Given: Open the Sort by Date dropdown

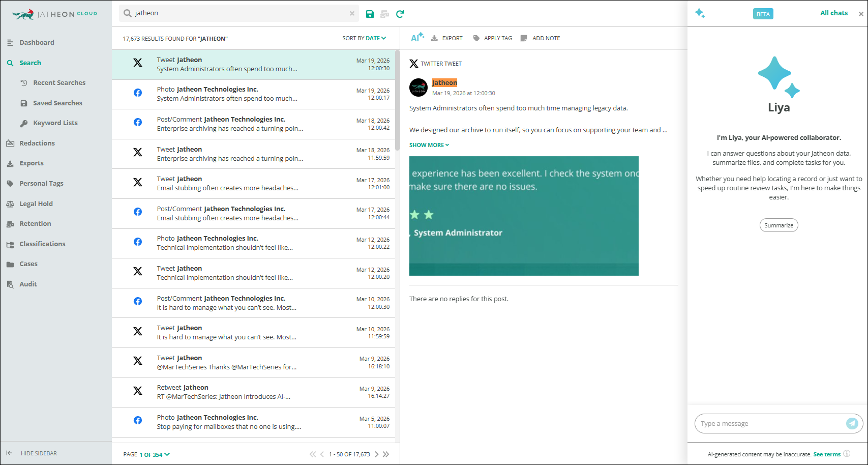Looking at the screenshot, I should pos(364,38).
